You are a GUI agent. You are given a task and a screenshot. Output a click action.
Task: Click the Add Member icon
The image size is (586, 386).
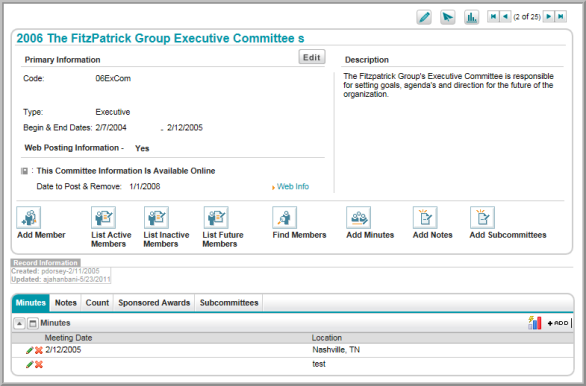point(28,217)
